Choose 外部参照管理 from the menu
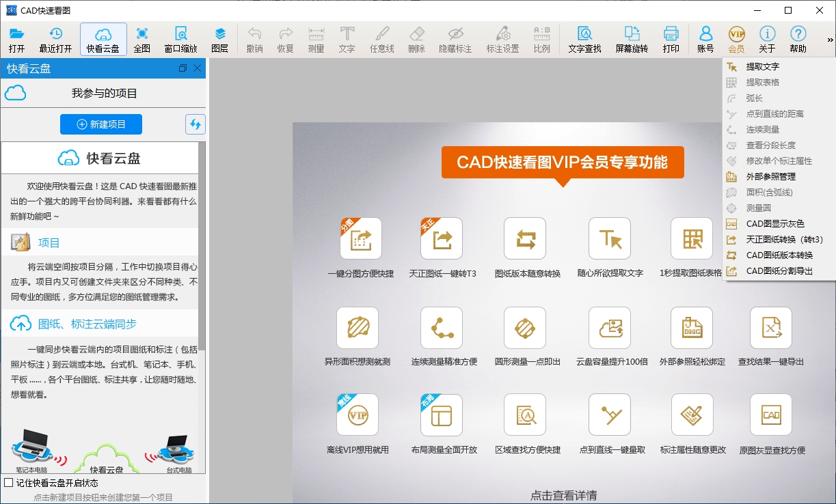Image resolution: width=836 pixels, height=504 pixels. pyautogui.click(x=779, y=177)
